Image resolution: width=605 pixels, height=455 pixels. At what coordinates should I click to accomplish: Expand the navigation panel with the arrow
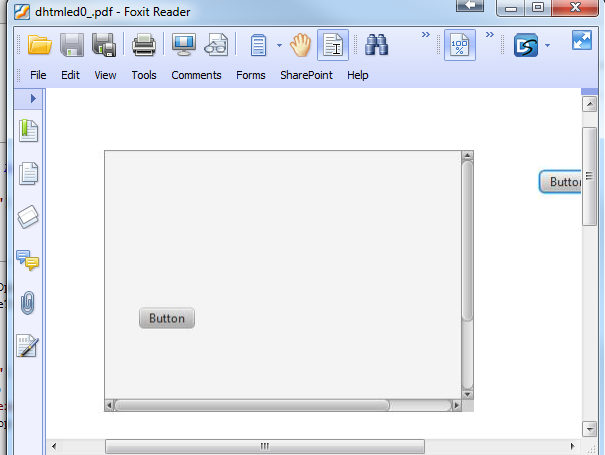pyautogui.click(x=33, y=99)
